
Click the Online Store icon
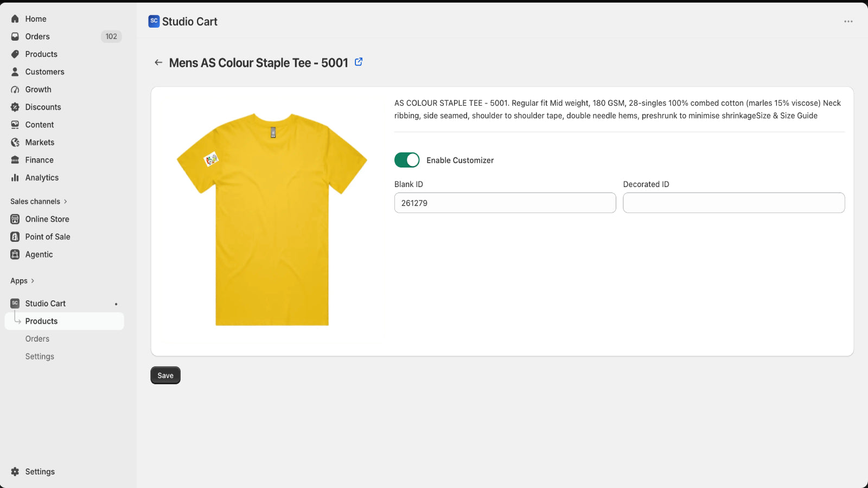click(x=15, y=219)
